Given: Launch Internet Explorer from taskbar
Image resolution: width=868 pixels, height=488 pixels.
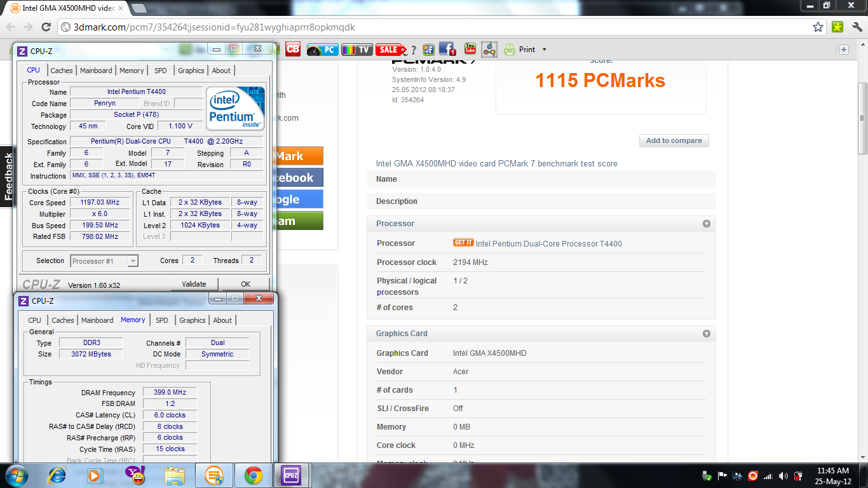Looking at the screenshot, I should point(57,475).
